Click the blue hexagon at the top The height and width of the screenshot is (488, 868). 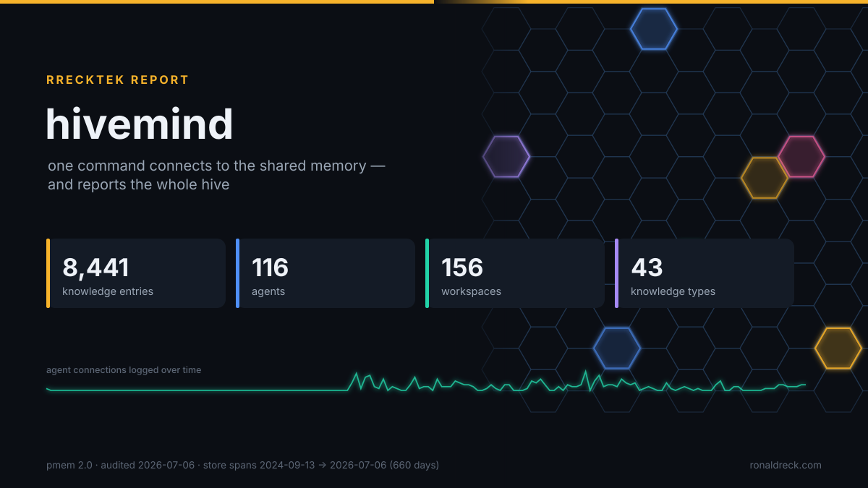(654, 29)
